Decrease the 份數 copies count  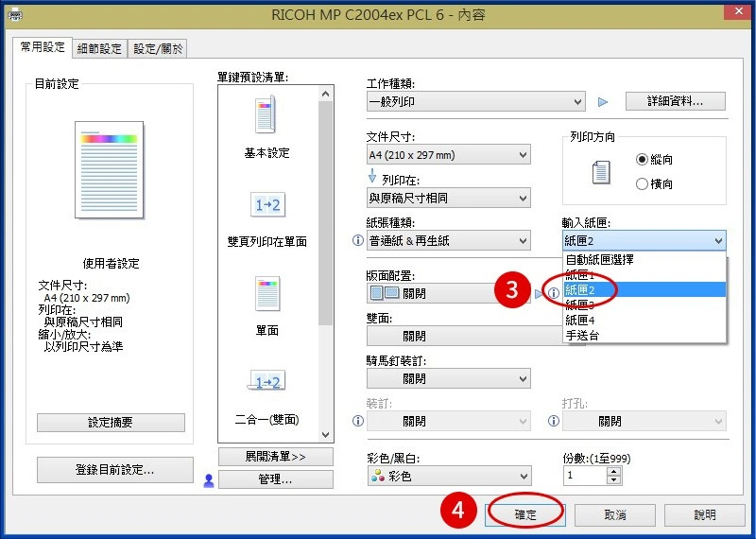(x=613, y=480)
